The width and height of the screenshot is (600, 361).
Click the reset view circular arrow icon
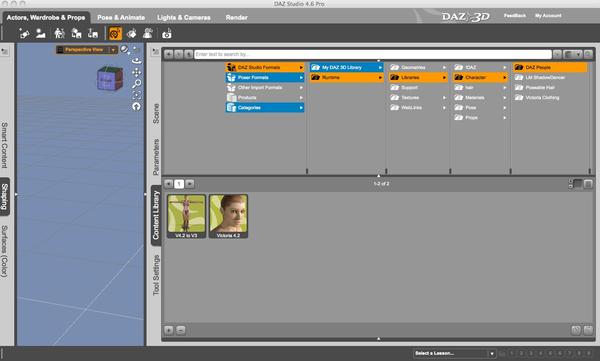tap(137, 106)
